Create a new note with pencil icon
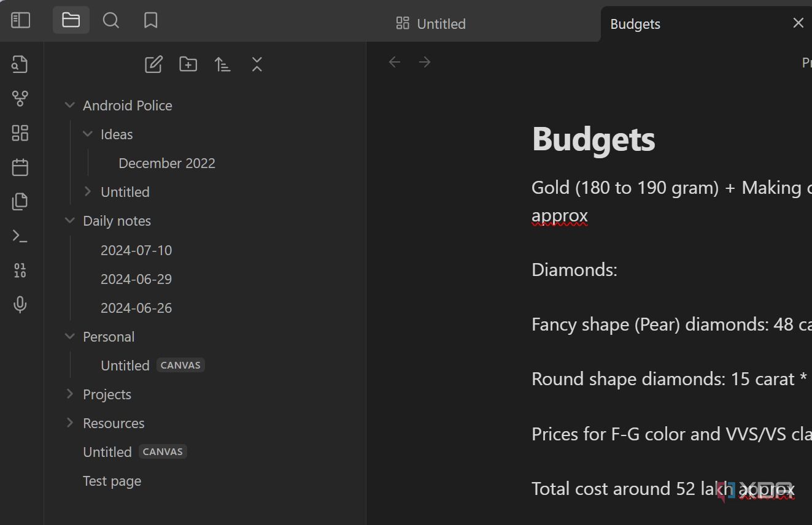The width and height of the screenshot is (812, 525). 153,64
